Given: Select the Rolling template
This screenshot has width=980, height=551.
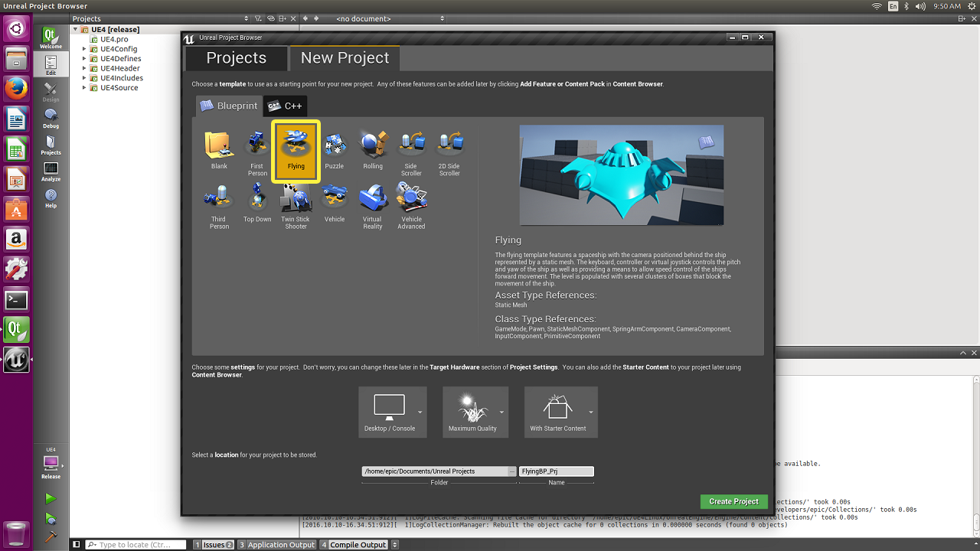Looking at the screenshot, I should click(373, 150).
